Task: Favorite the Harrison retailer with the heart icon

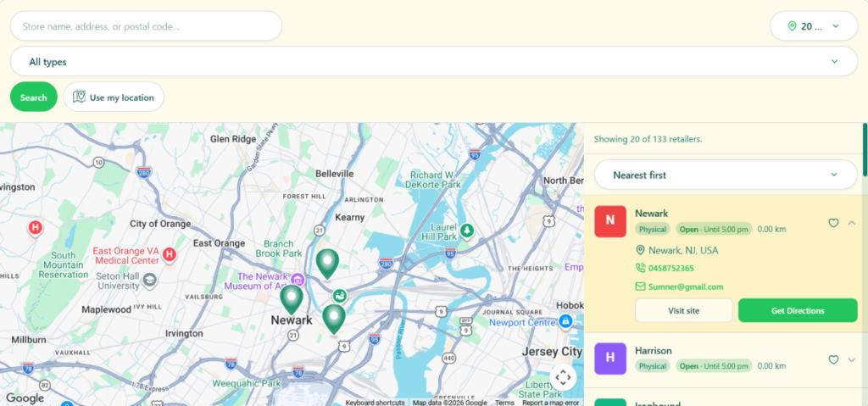Action: 833,360
